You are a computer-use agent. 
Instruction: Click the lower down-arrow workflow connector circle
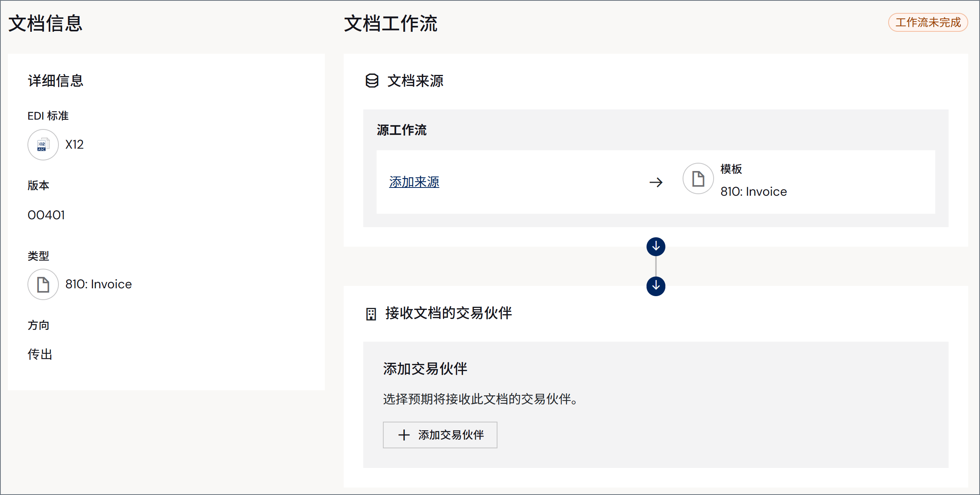click(656, 286)
